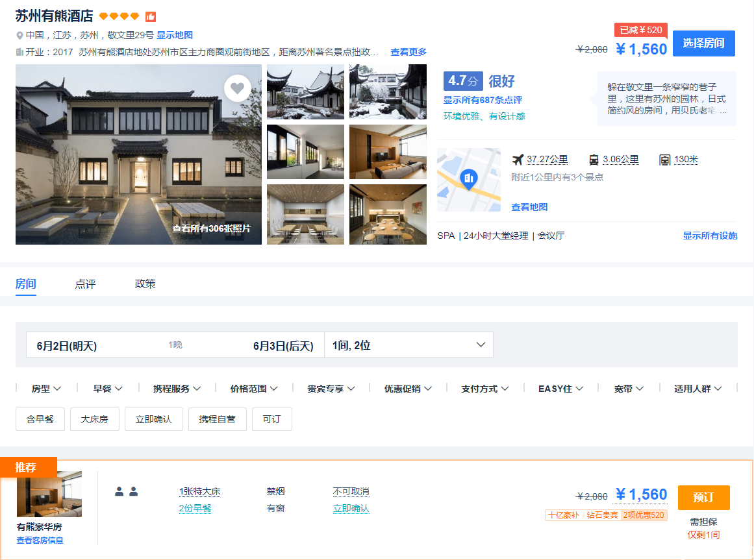Select the check-in date 6月2日(明天)
754x560 pixels.
[x=67, y=346]
